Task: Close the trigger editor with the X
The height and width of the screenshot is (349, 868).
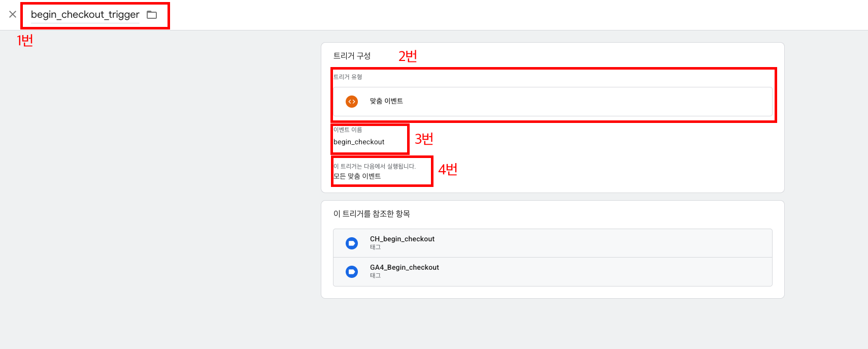Action: (13, 14)
